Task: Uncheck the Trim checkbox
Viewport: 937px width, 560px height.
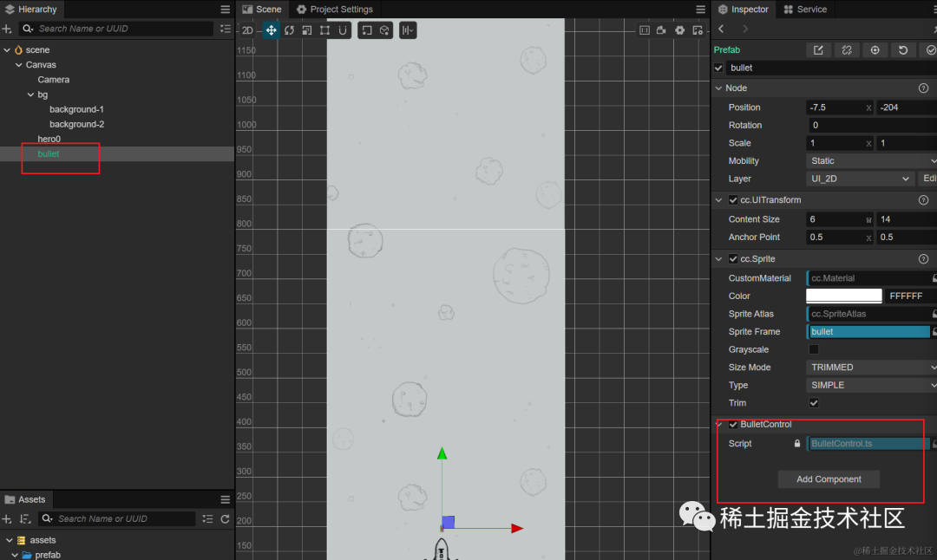Action: point(814,403)
